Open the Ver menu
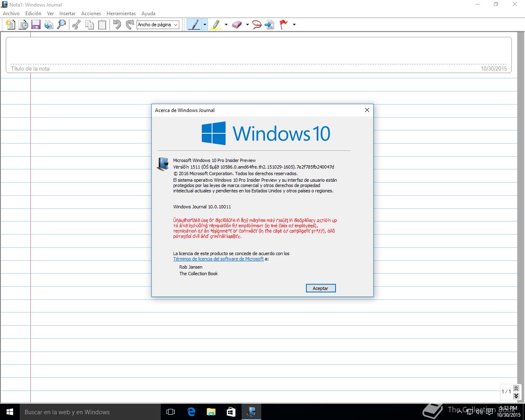Screen dimensions: 525x420 50,14
